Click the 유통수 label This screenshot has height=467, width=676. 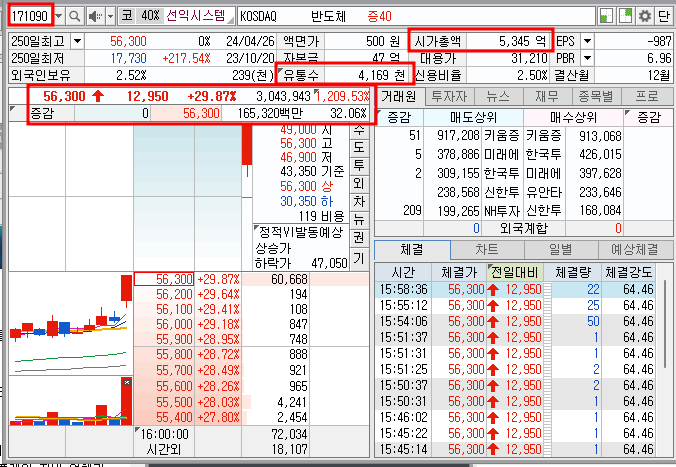click(301, 75)
